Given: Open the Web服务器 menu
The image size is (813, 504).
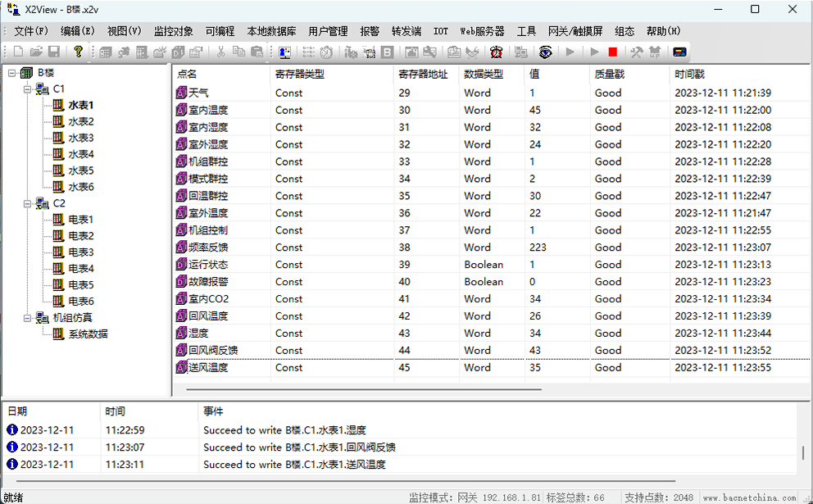Looking at the screenshot, I should [x=482, y=31].
